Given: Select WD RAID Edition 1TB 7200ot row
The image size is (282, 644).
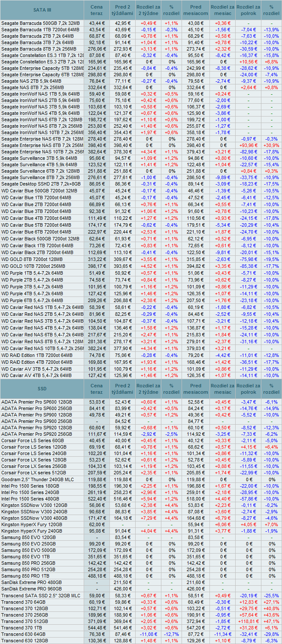Looking at the screenshot, I should click(141, 355).
